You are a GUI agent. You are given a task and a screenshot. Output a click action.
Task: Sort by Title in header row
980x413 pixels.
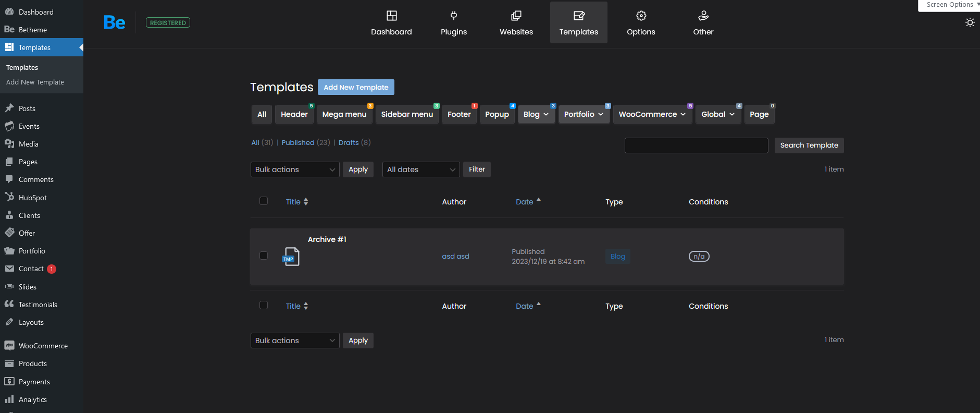pyautogui.click(x=297, y=202)
